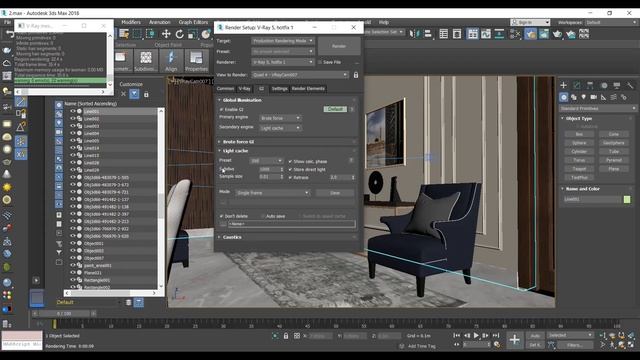This screenshot has width=640, height=360.
Task: Hide Plane021 using its eye icon
Action: point(73,273)
